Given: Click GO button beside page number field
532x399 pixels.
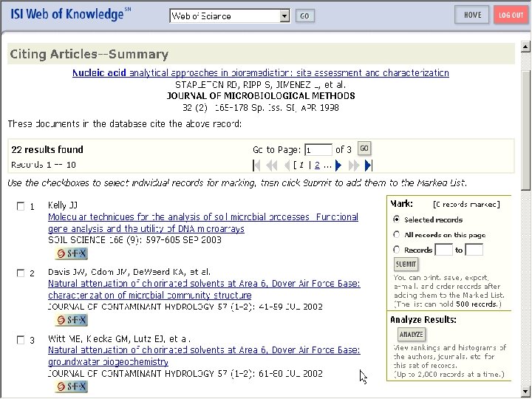Looking at the screenshot, I should [x=364, y=149].
